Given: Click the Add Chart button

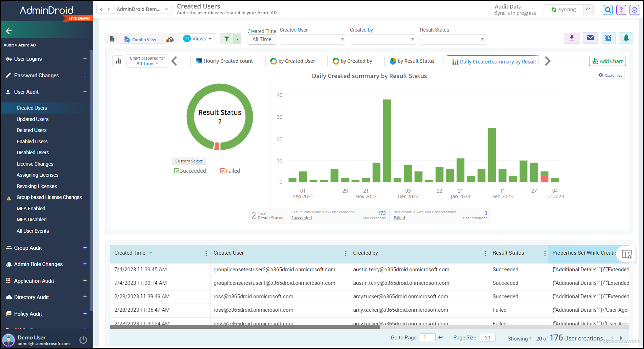Looking at the screenshot, I should coord(607,61).
